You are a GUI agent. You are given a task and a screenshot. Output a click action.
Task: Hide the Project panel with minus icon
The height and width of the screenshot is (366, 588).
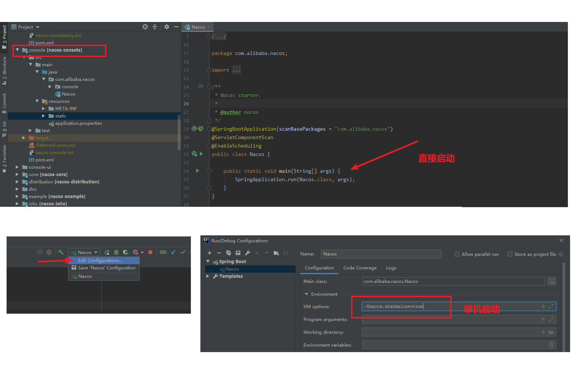coord(176,27)
